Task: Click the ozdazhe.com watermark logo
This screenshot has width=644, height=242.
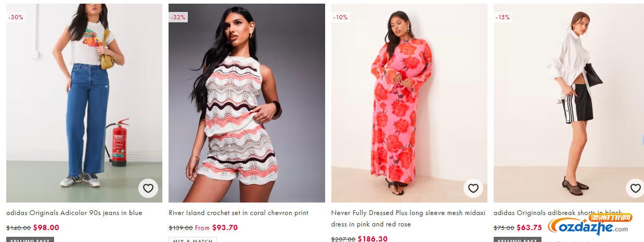Action: coord(590,224)
